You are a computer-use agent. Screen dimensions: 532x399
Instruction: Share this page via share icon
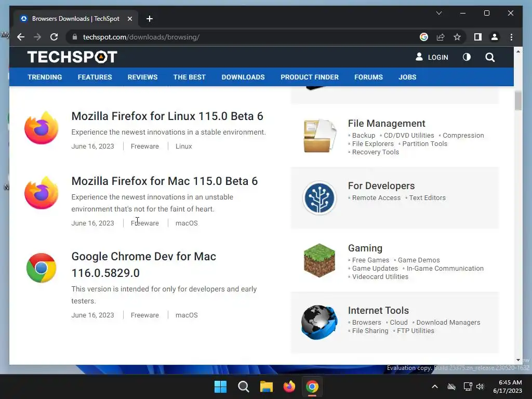click(x=441, y=37)
